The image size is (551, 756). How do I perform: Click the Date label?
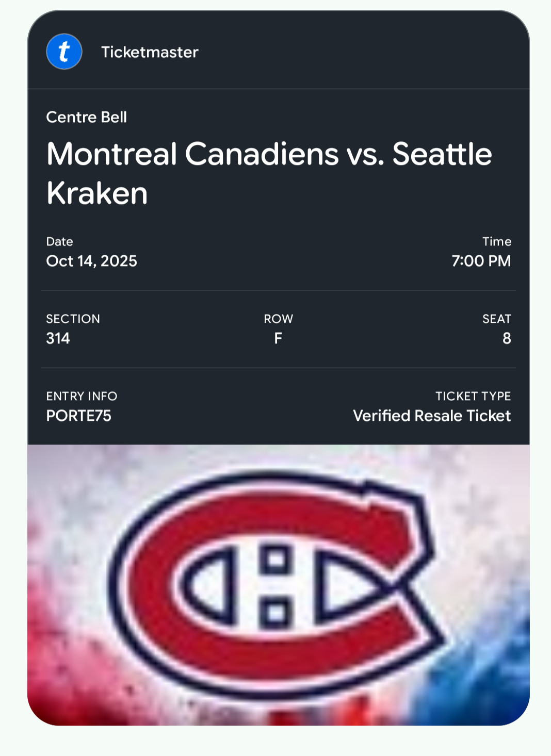[x=59, y=241]
